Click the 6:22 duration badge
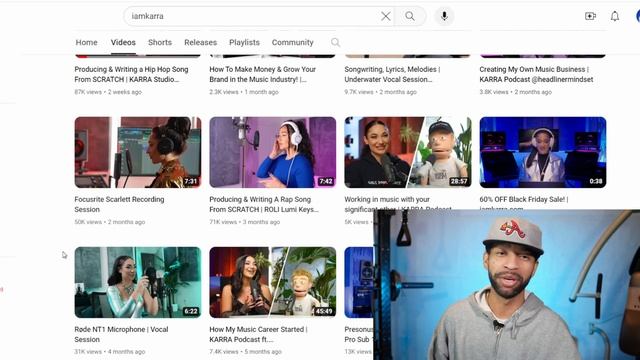 coord(191,311)
